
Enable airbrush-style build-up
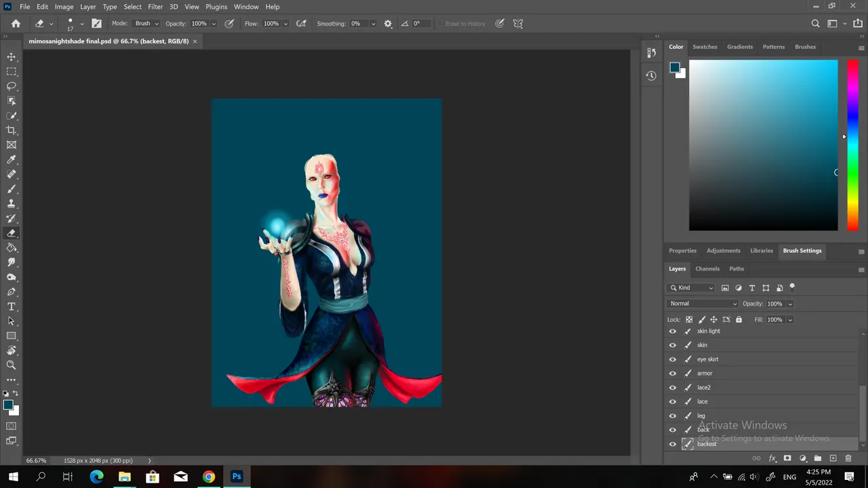click(x=301, y=23)
